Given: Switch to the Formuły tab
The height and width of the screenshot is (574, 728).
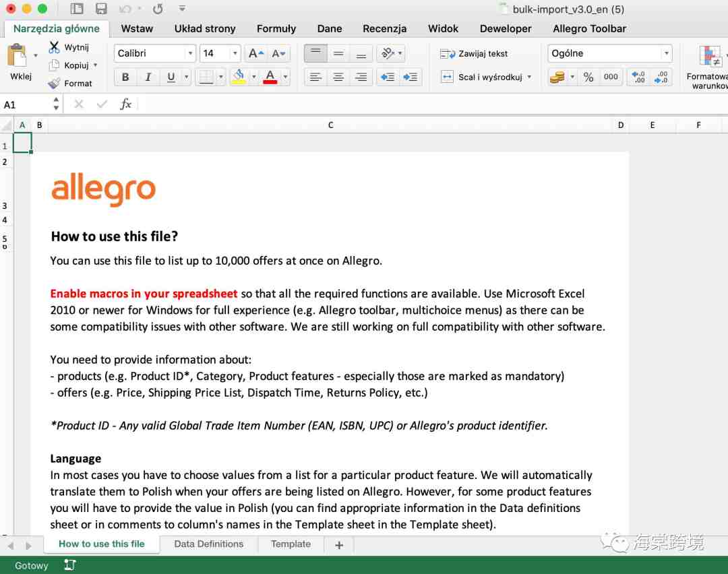Looking at the screenshot, I should click(276, 29).
